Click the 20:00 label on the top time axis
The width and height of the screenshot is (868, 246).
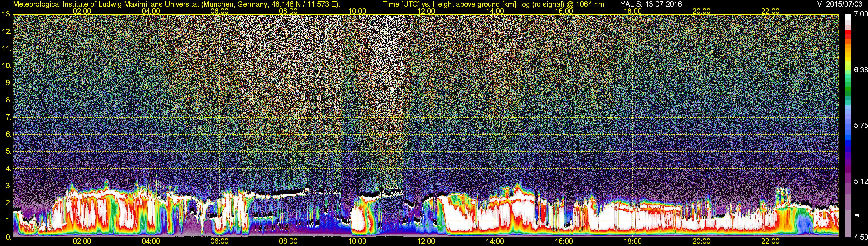[x=702, y=11]
